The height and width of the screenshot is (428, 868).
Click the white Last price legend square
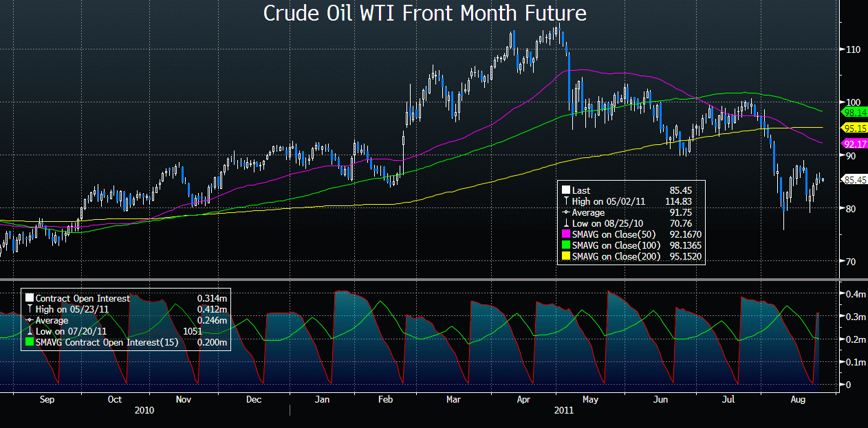click(x=566, y=190)
